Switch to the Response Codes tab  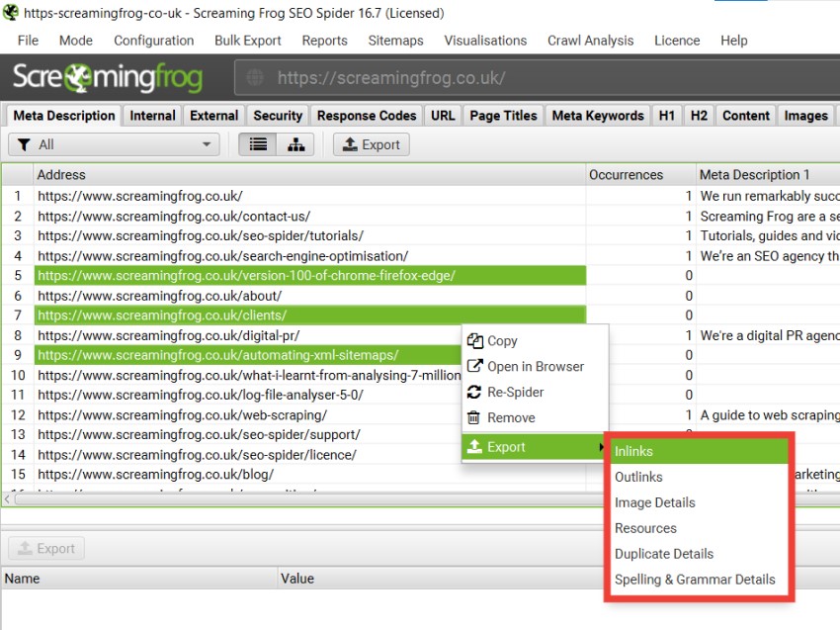click(x=367, y=116)
